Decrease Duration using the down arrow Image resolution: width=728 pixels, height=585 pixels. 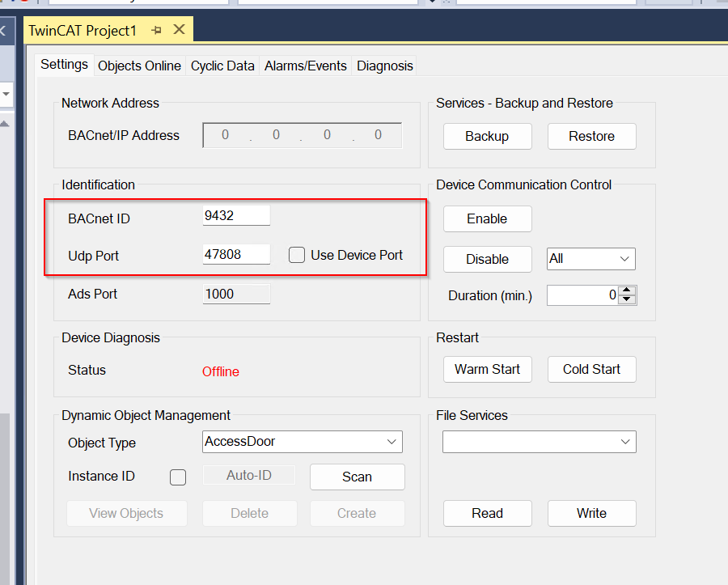click(627, 299)
